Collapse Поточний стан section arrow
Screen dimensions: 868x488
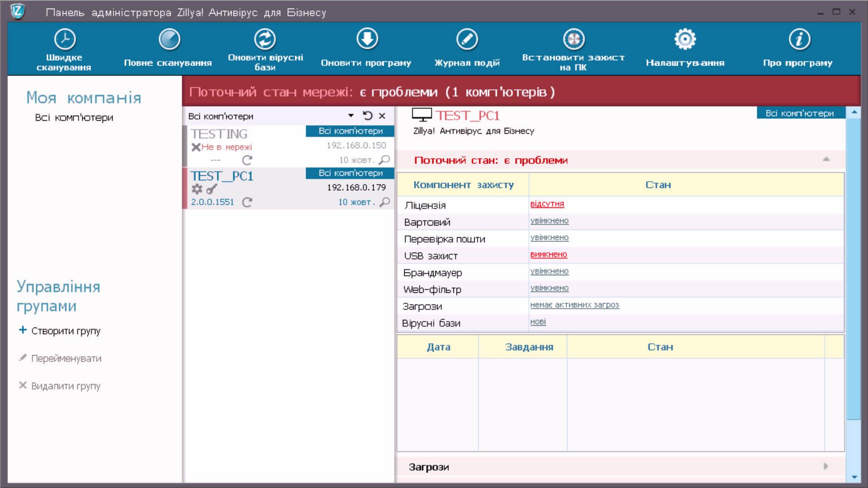(x=826, y=160)
